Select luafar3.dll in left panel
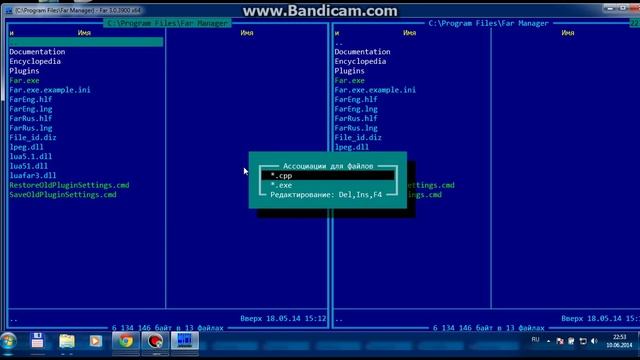The height and width of the screenshot is (360, 640). pos(33,176)
